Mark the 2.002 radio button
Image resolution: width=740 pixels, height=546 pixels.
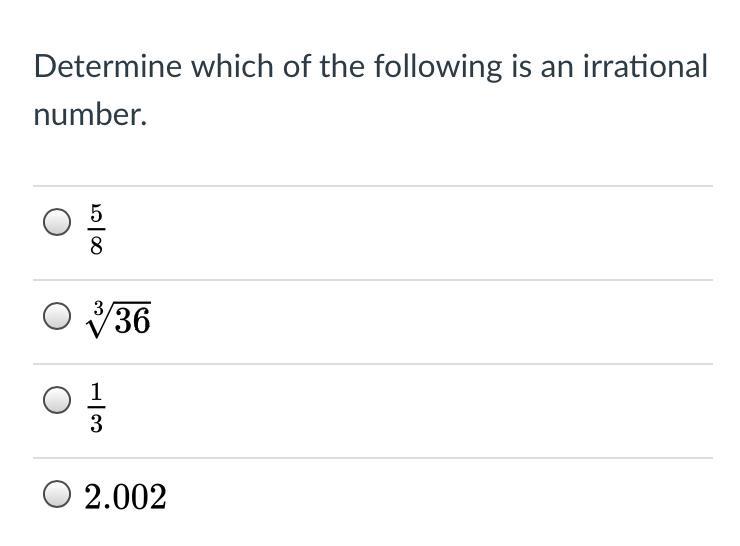pyautogui.click(x=58, y=495)
